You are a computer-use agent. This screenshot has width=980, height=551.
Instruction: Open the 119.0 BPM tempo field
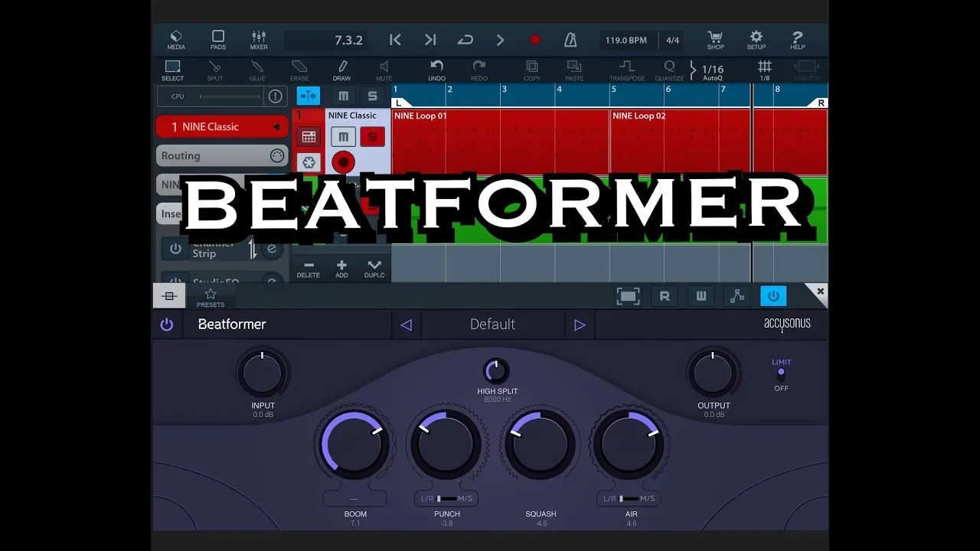click(x=626, y=41)
